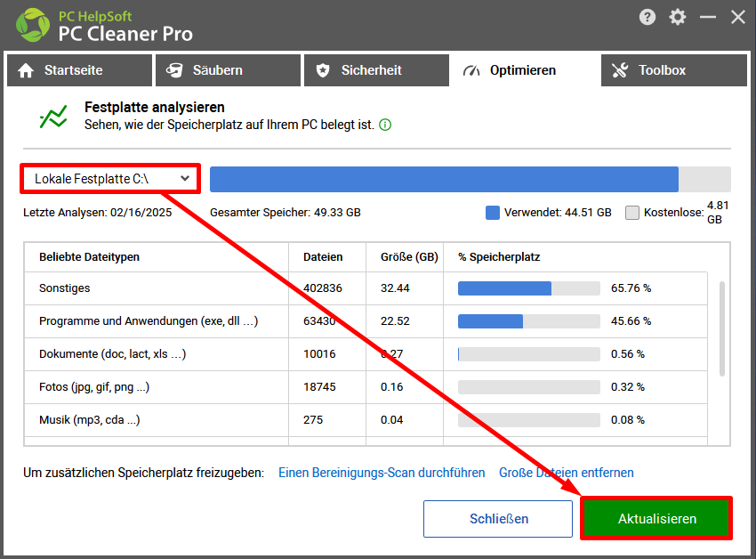This screenshot has width=756, height=559.
Task: Open the Toolbox tab
Action: 674,70
